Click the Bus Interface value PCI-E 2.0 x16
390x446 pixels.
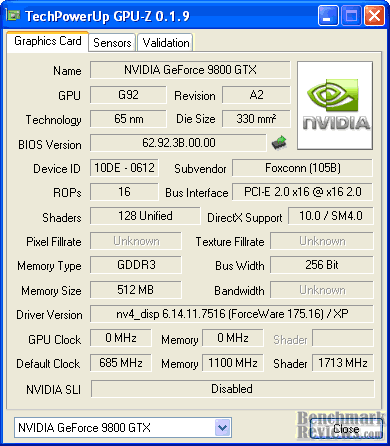pos(302,192)
